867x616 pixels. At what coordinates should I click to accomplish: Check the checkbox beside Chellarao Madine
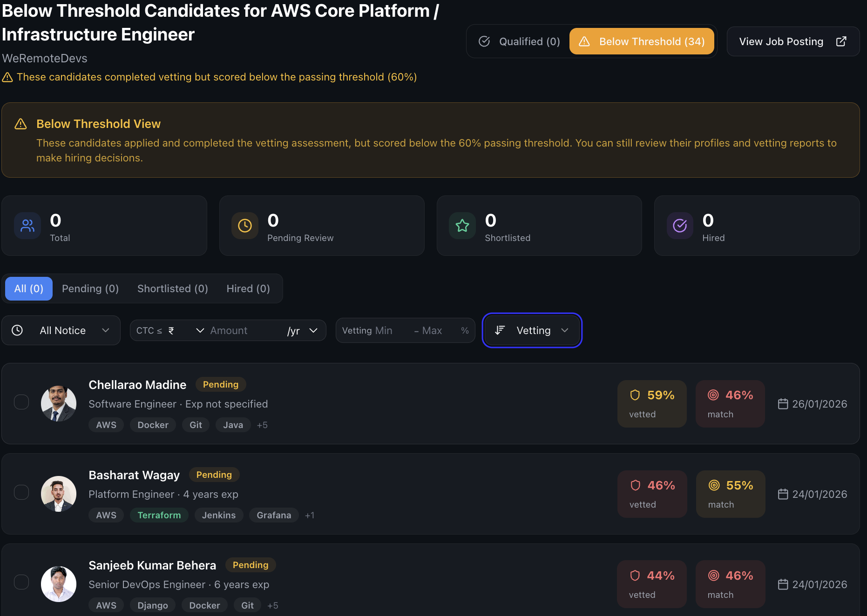click(21, 402)
